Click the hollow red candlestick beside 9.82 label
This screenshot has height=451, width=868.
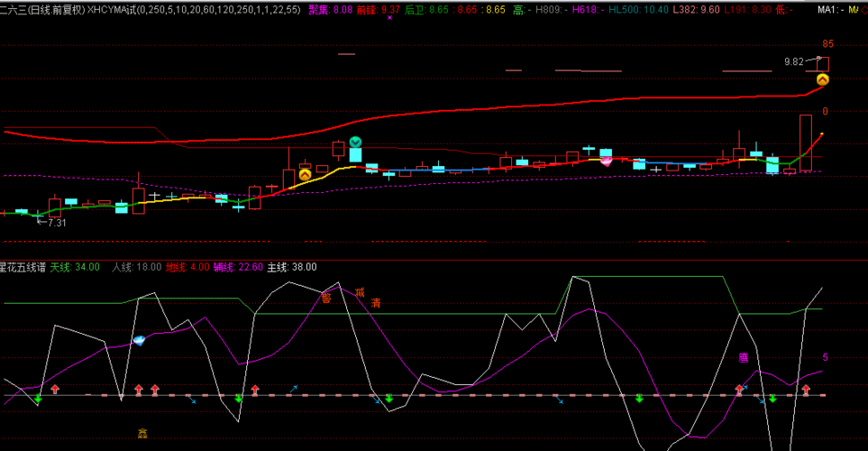coord(823,64)
